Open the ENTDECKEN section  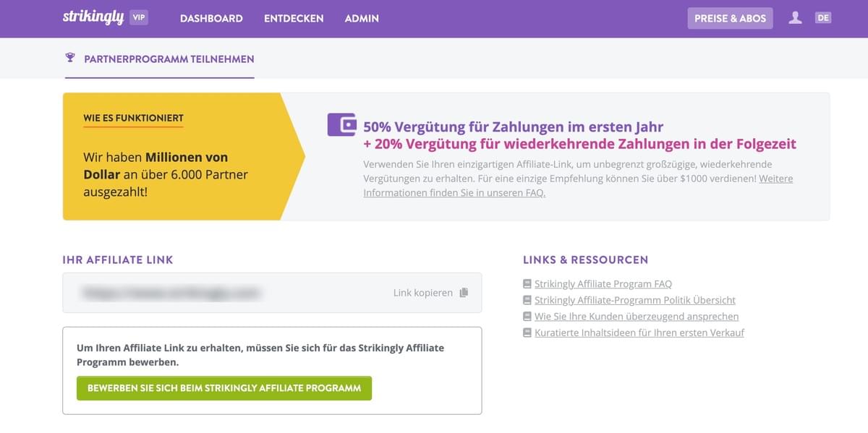pyautogui.click(x=294, y=19)
